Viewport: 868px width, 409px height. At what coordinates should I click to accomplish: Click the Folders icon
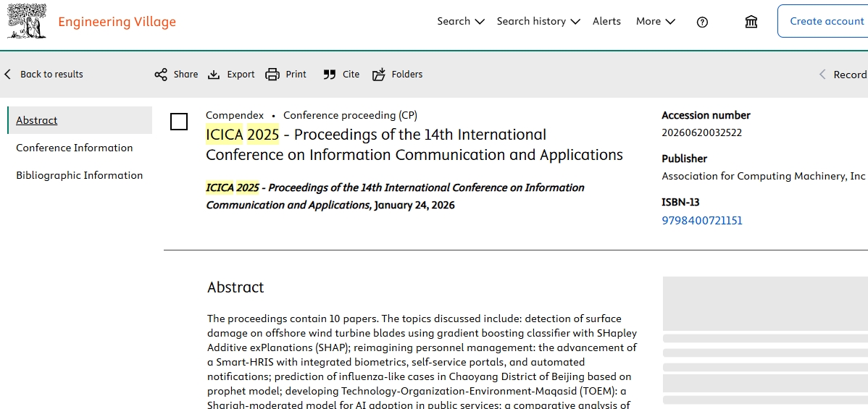379,74
